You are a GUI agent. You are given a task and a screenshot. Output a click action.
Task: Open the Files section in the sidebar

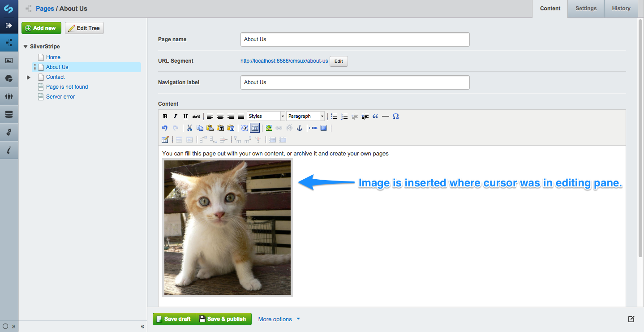pos(9,60)
